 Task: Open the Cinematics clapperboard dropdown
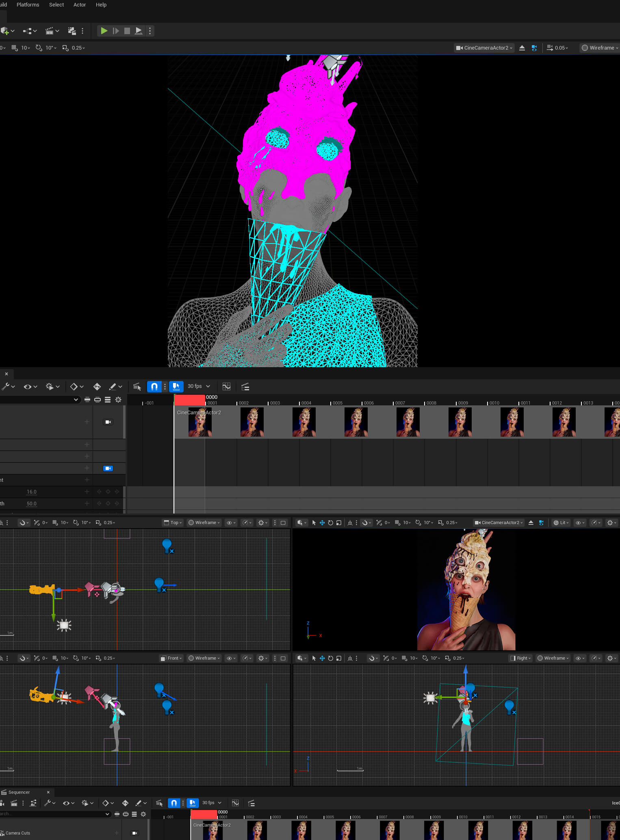pos(52,31)
